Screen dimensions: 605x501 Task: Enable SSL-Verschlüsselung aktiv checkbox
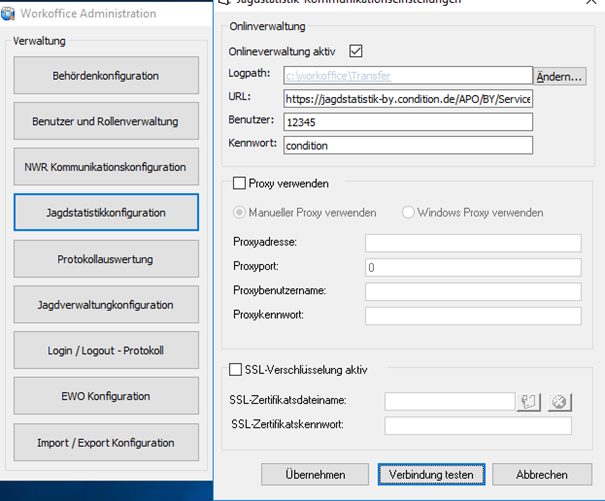(236, 369)
